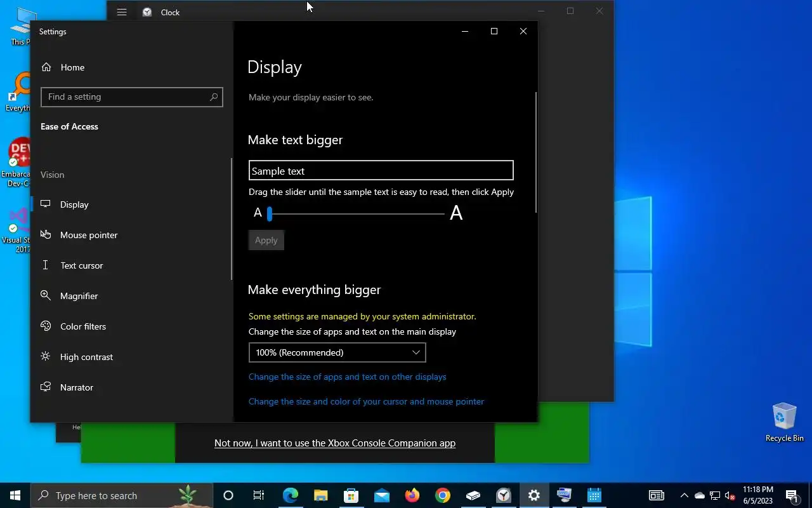Open Task View from the taskbar

[x=259, y=495]
